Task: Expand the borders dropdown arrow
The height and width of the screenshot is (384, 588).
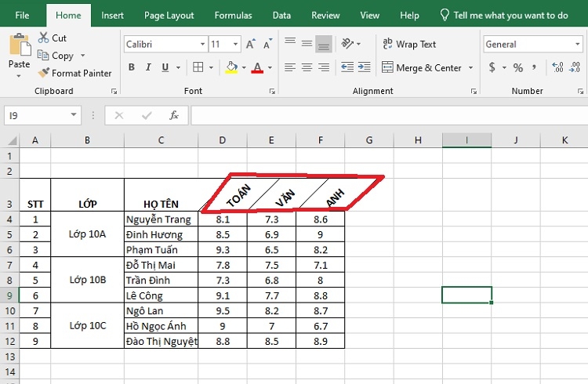Action: (211, 68)
